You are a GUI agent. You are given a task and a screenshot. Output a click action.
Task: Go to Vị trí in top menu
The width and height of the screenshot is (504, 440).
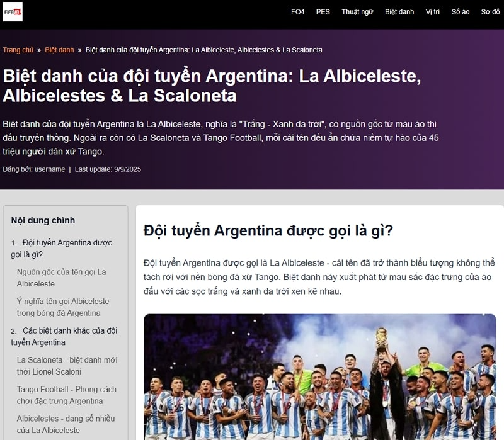(433, 12)
